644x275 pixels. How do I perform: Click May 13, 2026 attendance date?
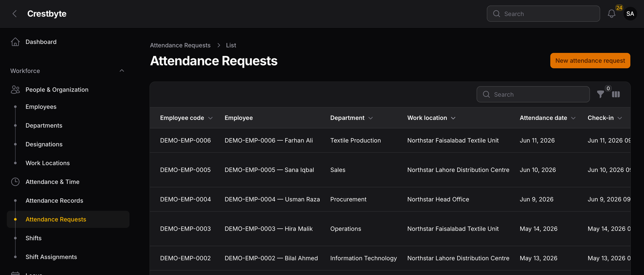(539, 258)
